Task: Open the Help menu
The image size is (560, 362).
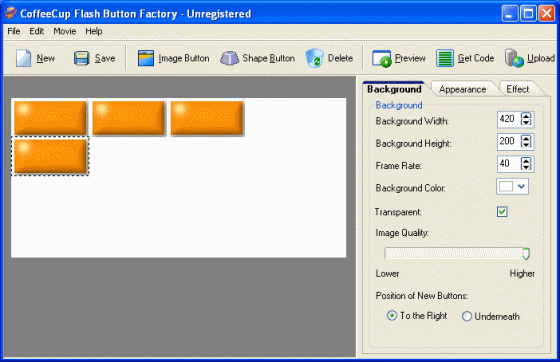Action: pos(94,31)
